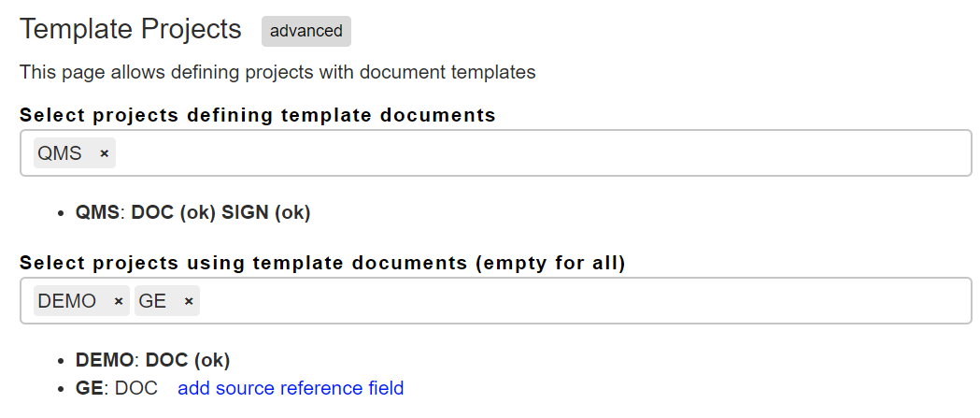
Task: Click the advanced badge
Action: [306, 31]
